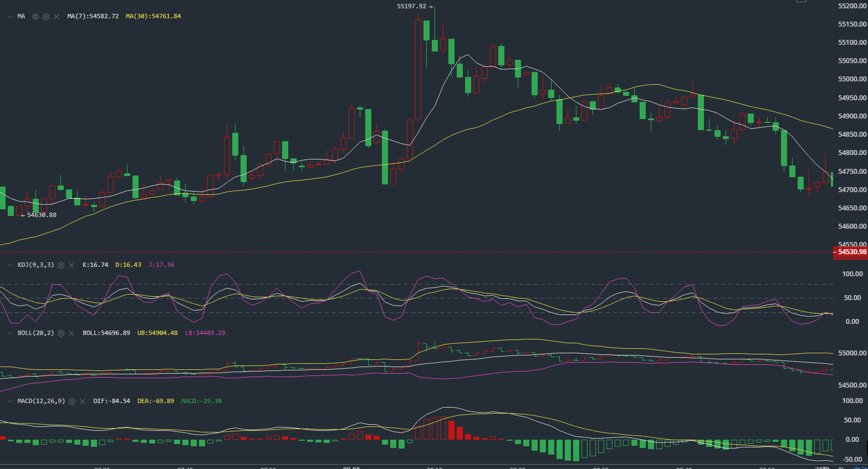Screen dimensions: 868x469
Task: Click the MA indicator name label
Action: coord(21,17)
